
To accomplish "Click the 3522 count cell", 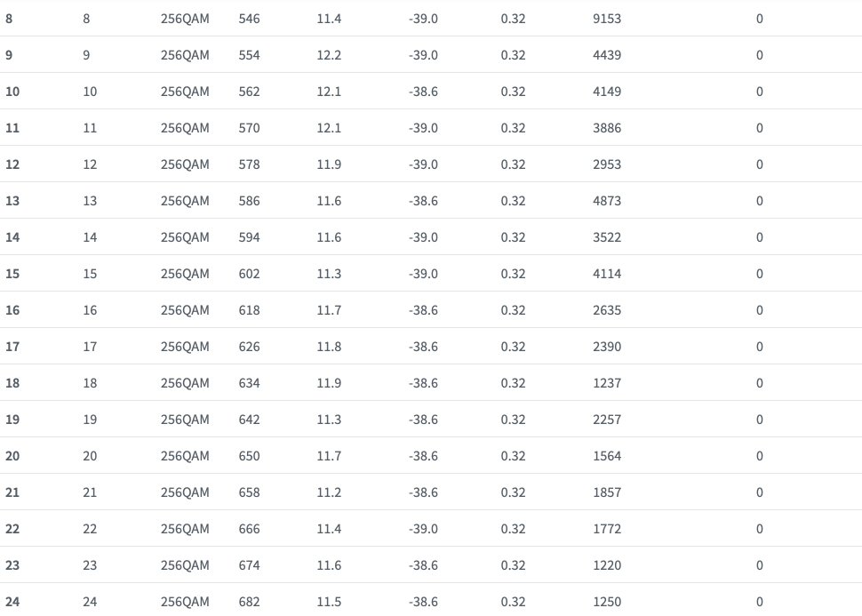I will pyautogui.click(x=607, y=237).
